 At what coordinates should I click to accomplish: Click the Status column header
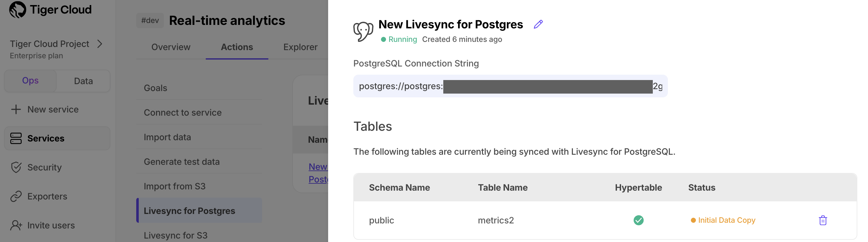pyautogui.click(x=702, y=188)
